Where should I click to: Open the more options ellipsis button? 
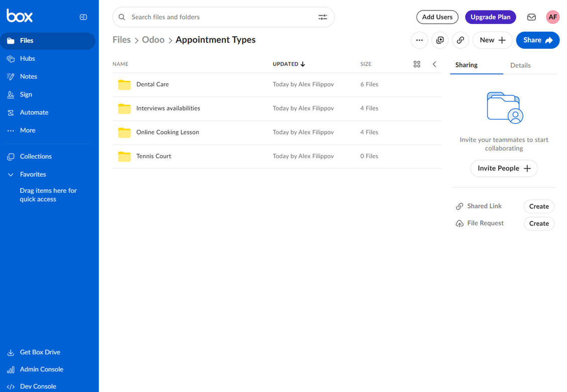(419, 40)
